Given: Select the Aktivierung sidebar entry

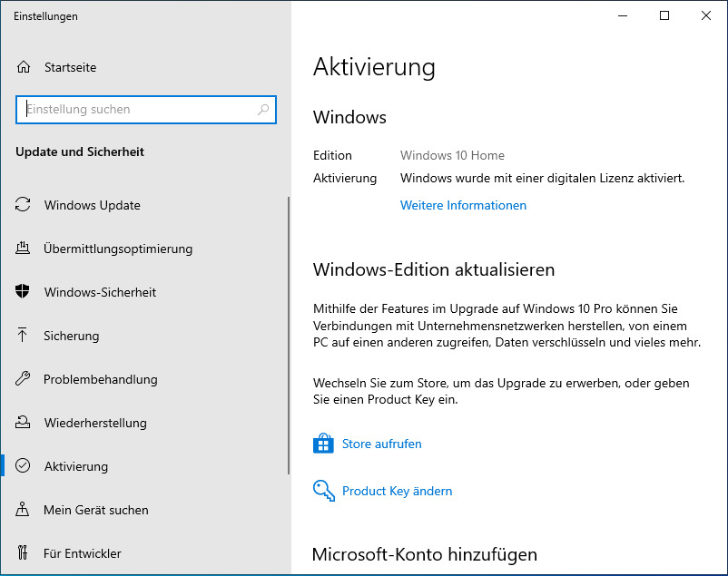Looking at the screenshot, I should pyautogui.click(x=144, y=466).
